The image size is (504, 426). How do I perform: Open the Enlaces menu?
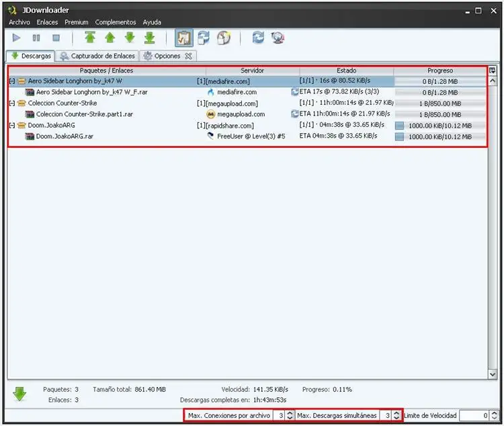point(47,22)
